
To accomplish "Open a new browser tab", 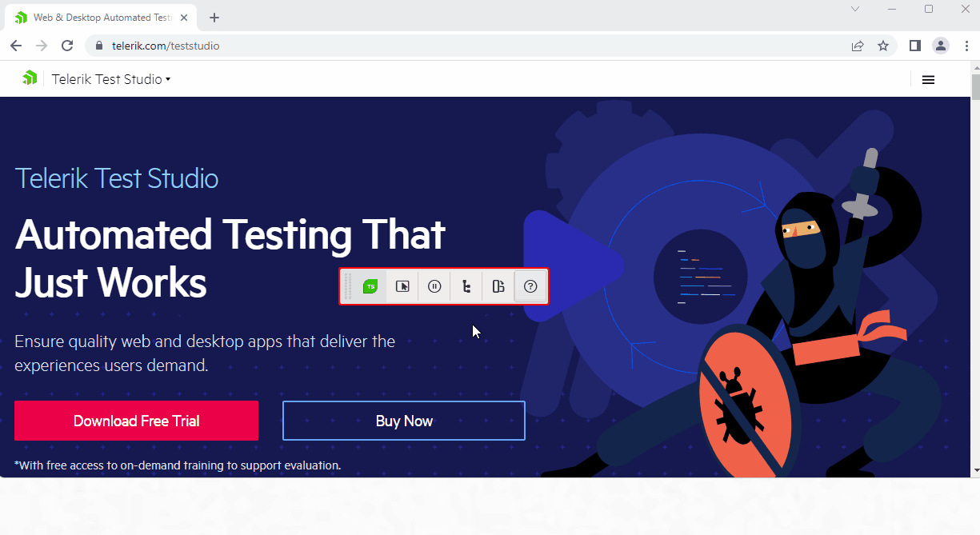I will (x=214, y=18).
